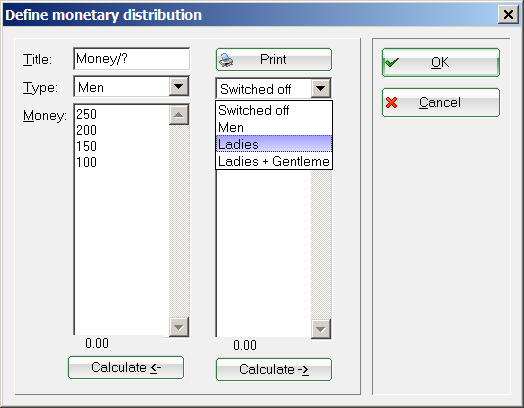Select Ladies from the dropdown list
The width and height of the screenshot is (524, 408).
point(274,144)
